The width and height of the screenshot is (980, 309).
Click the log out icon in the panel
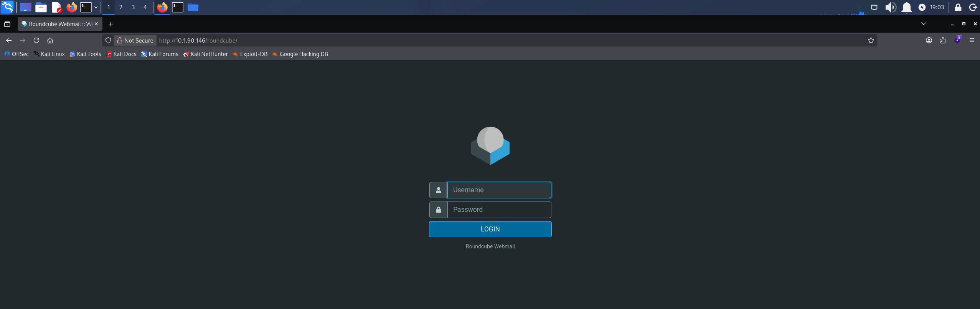973,7
